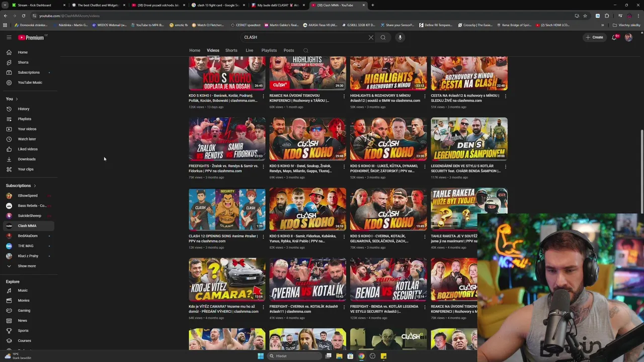Open options menu for FREEFIGHTS Žralok vs. Rendys video
The width and height of the screenshot is (644, 362).
[x=263, y=166]
